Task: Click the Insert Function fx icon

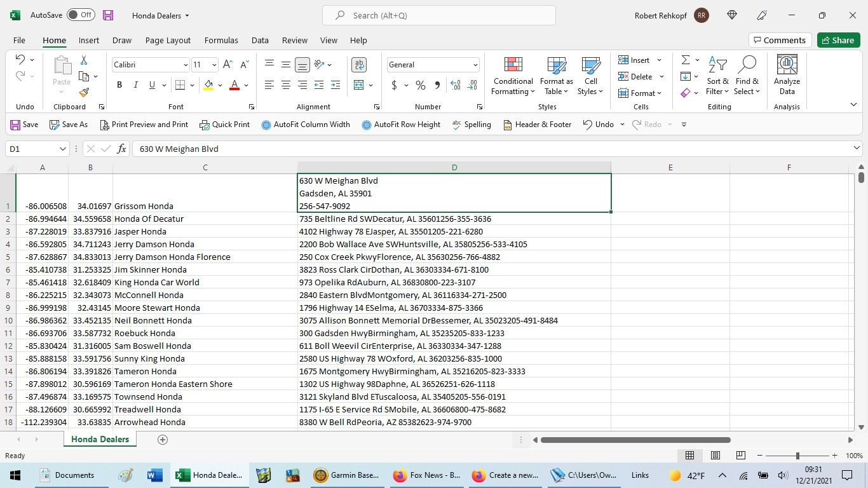Action: coord(122,149)
